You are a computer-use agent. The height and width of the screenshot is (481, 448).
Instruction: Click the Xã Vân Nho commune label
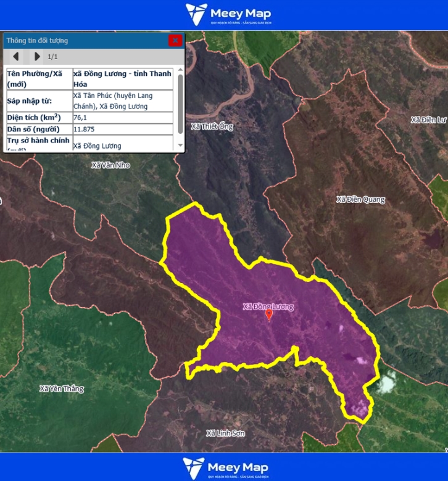[110, 165]
